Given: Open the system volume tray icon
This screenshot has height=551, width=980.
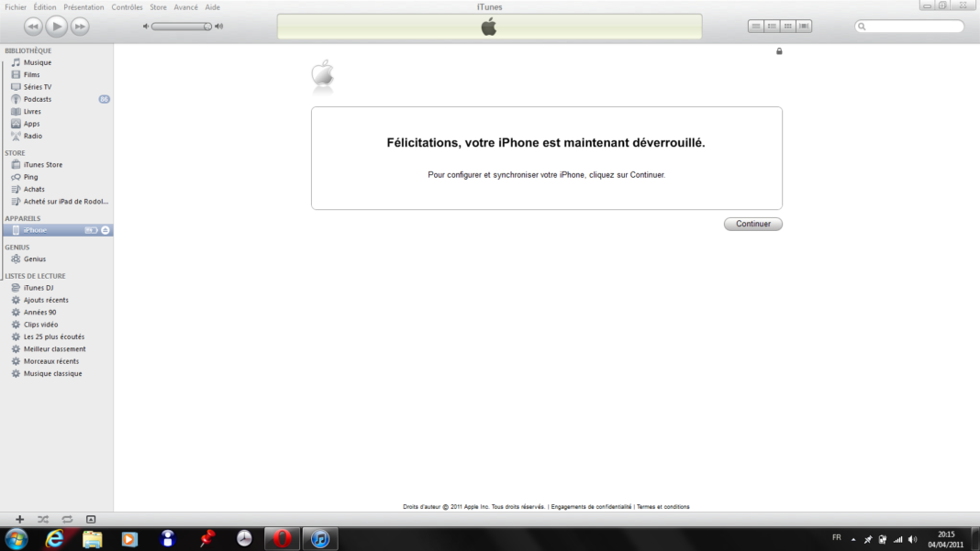Looking at the screenshot, I should pyautogui.click(x=912, y=539).
